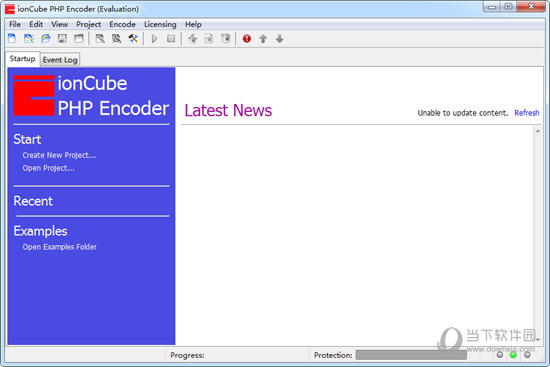Click Open Examples Folder link
The image size is (550, 367).
pos(60,247)
